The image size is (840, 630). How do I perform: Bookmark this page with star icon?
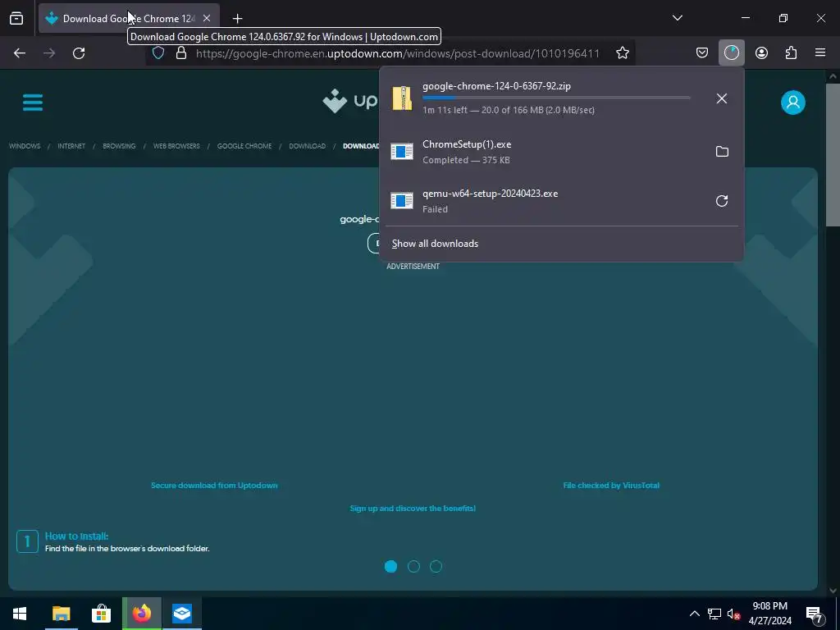point(622,53)
